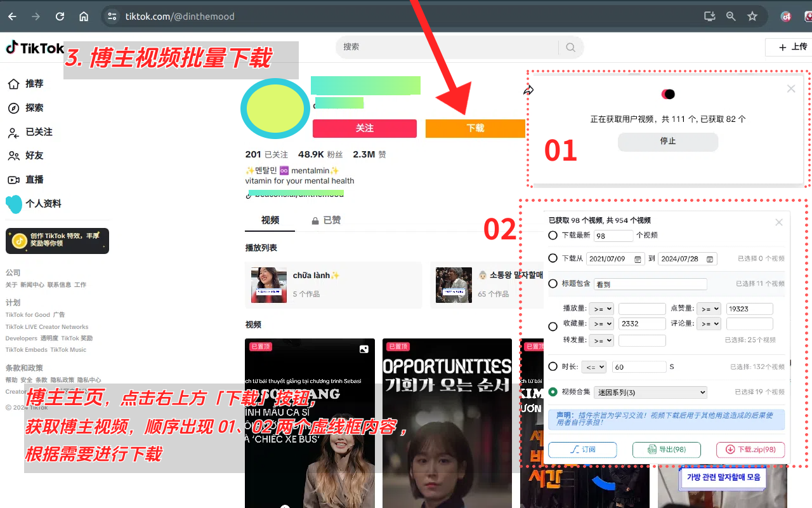Open TikTok for Good footer link
This screenshot has height=508, width=812.
pyautogui.click(x=28, y=315)
